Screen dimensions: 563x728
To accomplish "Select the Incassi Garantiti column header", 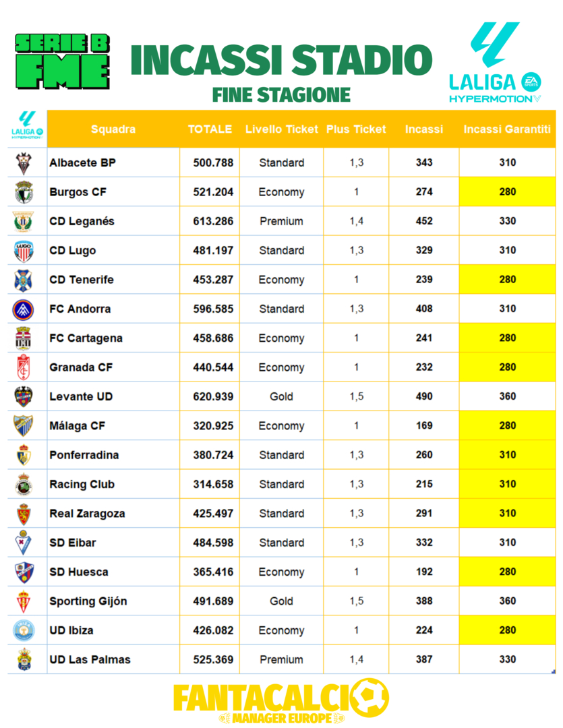I will click(x=507, y=129).
